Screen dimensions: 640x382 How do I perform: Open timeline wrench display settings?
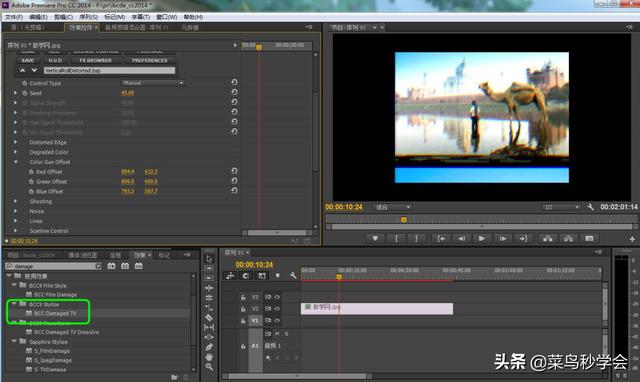click(x=293, y=275)
